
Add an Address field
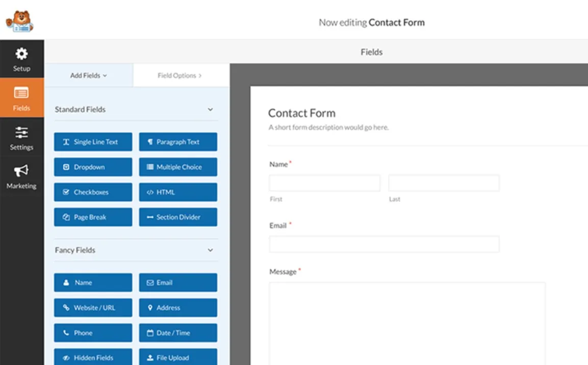pos(178,308)
